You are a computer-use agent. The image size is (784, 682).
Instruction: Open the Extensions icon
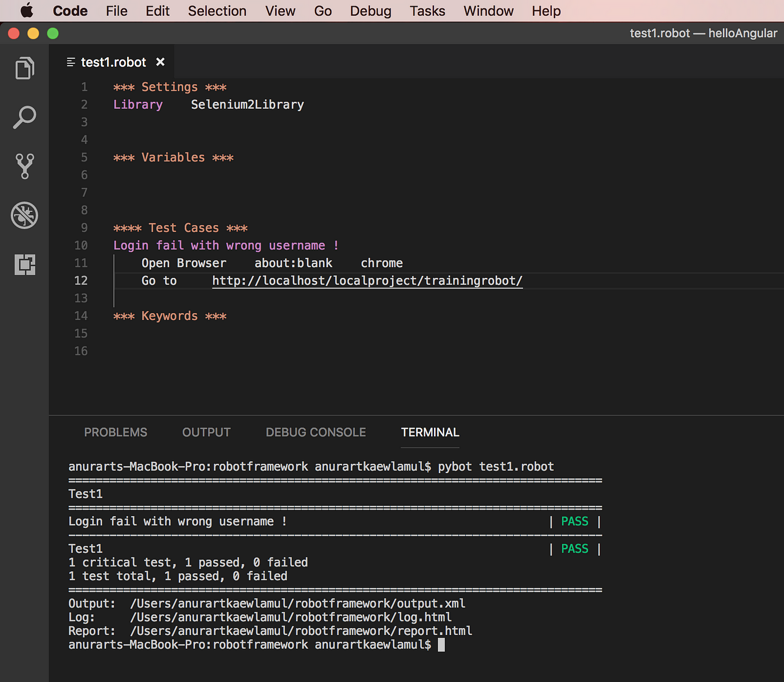click(x=25, y=264)
